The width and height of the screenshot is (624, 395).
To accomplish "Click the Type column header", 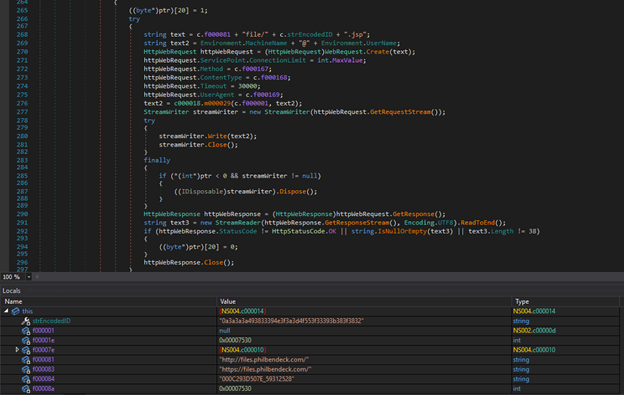I will [522, 302].
